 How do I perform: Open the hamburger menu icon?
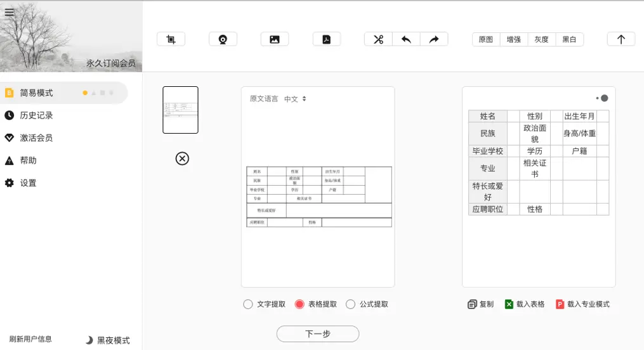[9, 12]
